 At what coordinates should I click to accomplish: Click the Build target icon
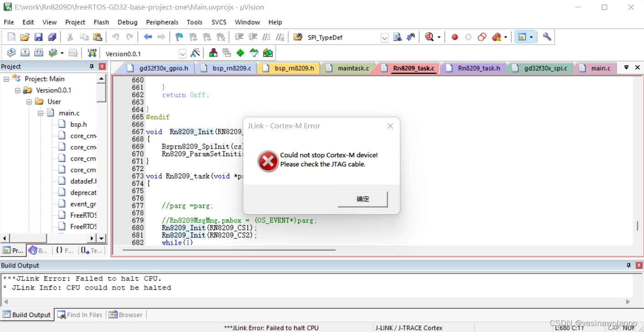coord(26,52)
